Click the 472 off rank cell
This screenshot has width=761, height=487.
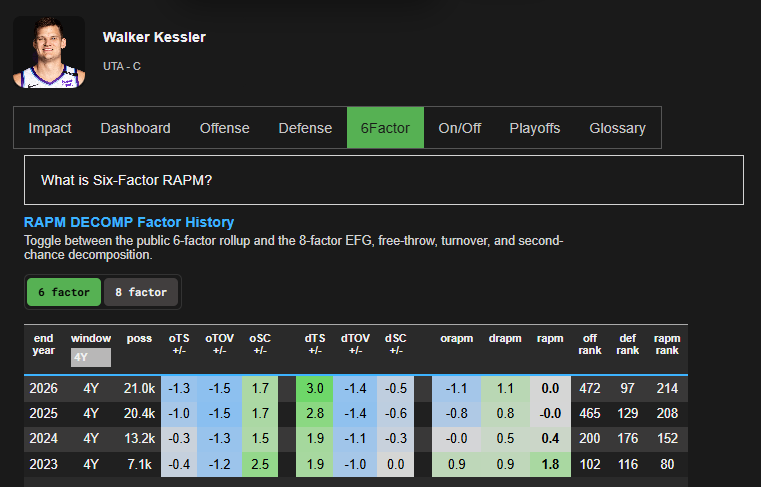point(590,388)
